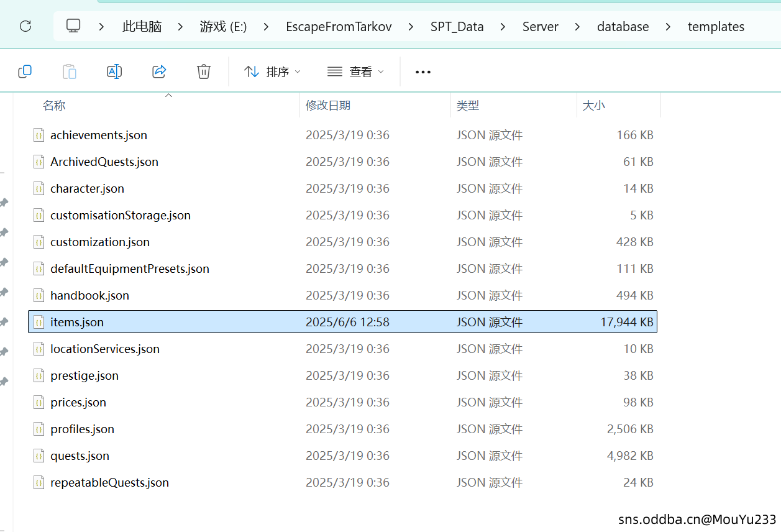
Task: Select locationServices.json file name
Action: point(105,349)
